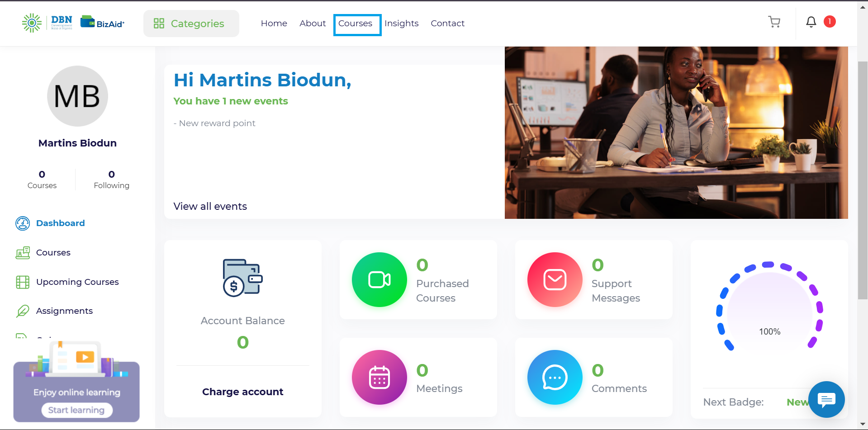Click the BizAid wallet logo
868x430 pixels.
[x=102, y=22]
